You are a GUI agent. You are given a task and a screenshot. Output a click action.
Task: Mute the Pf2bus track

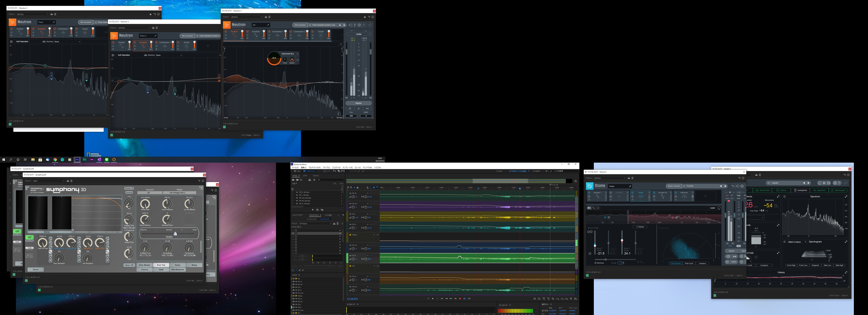pos(374,235)
